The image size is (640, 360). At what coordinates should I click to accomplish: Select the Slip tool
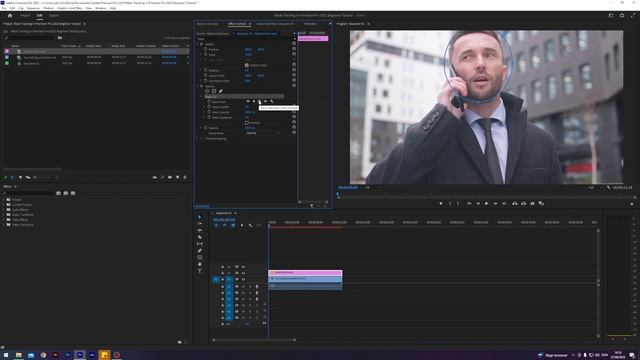[200, 244]
